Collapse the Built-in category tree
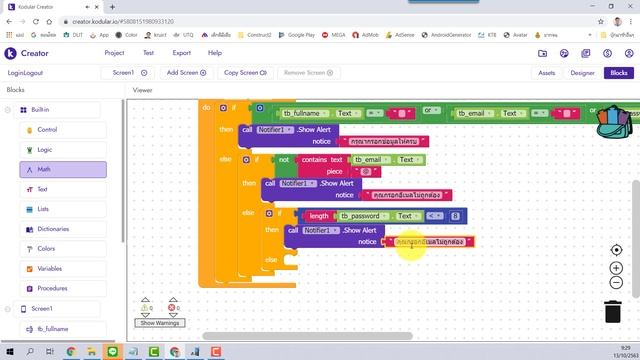 pos(8,110)
